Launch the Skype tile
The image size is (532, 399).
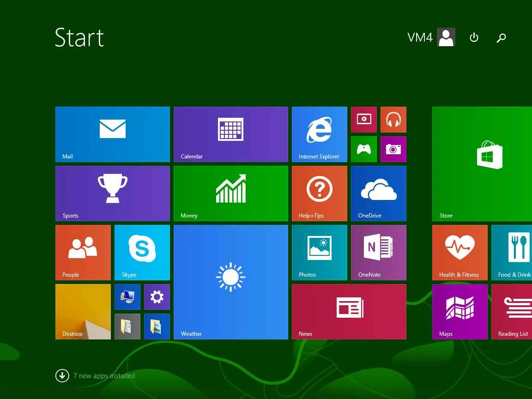[x=142, y=253]
